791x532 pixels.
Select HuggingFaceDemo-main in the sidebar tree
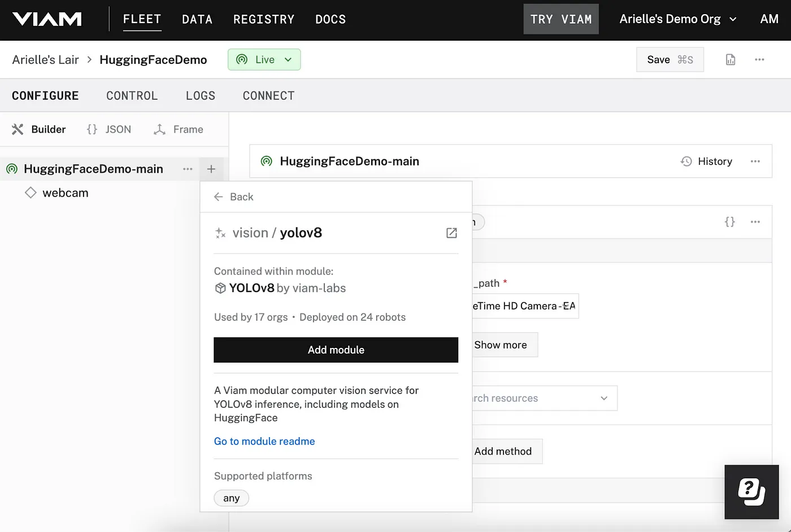(x=93, y=169)
